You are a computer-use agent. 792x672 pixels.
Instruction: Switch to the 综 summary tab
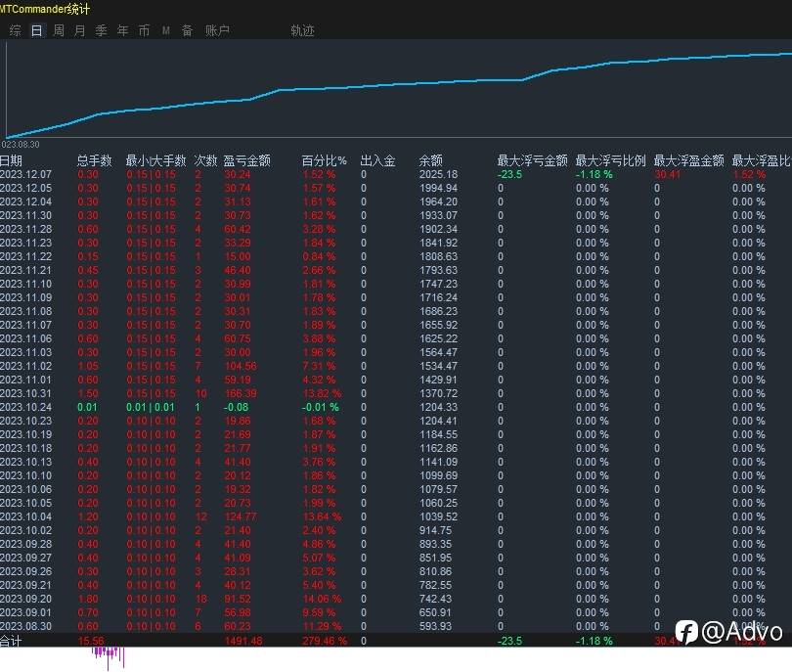pyautogui.click(x=15, y=31)
